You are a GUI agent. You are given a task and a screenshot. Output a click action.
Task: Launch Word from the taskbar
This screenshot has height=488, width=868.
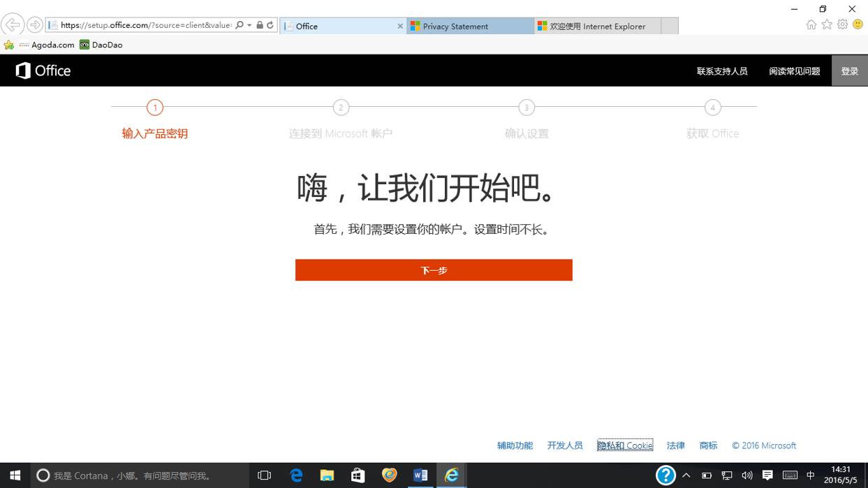coord(420,475)
